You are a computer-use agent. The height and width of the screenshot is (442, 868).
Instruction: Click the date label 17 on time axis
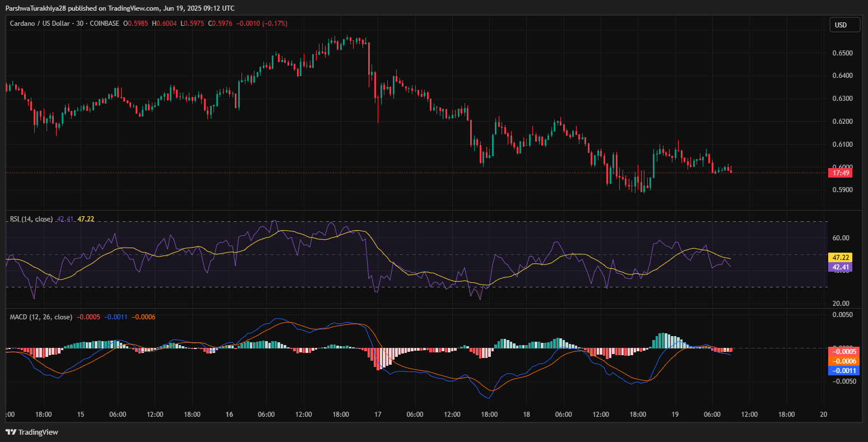point(378,415)
